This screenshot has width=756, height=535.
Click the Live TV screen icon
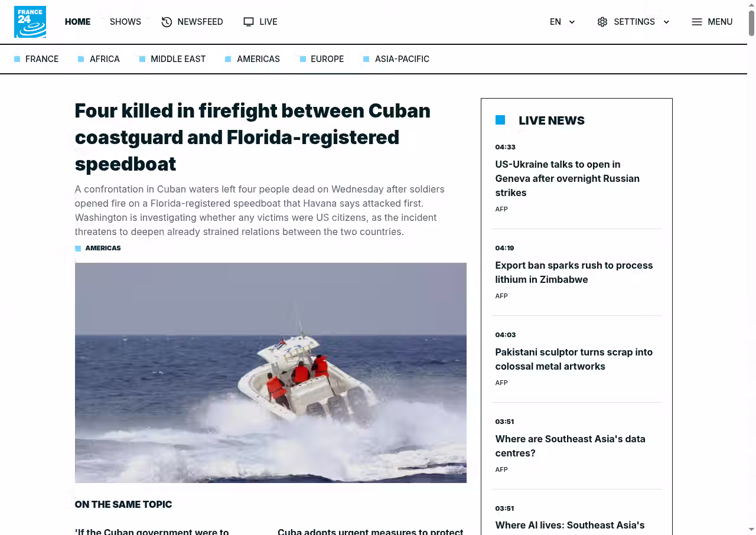[249, 22]
